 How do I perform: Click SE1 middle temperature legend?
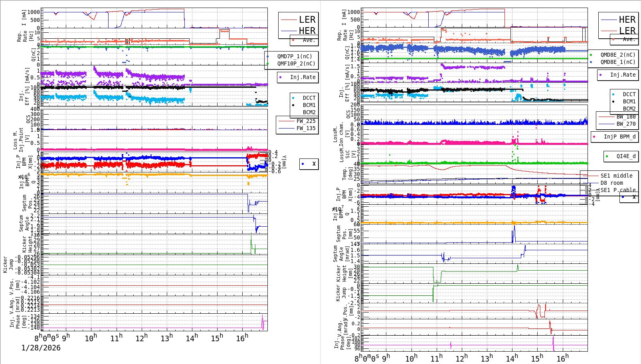click(x=616, y=176)
